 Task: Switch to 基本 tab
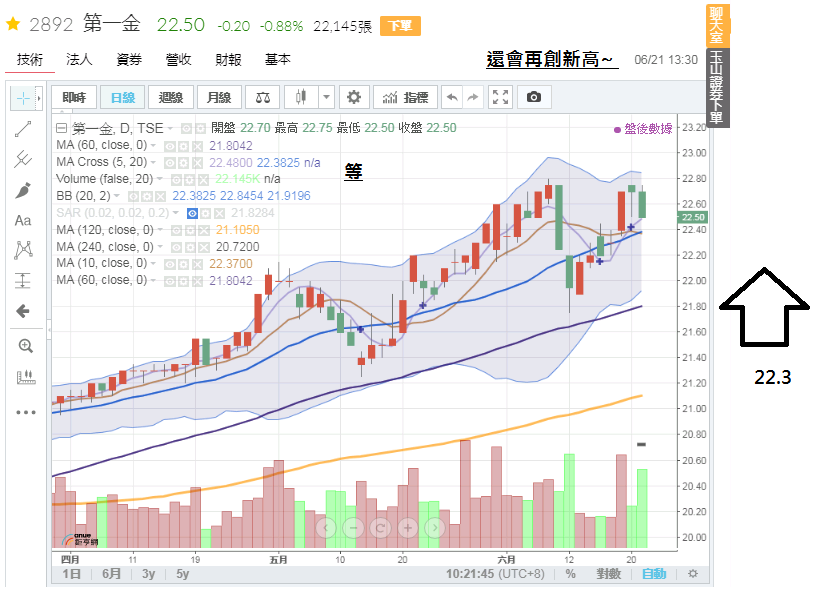point(278,59)
